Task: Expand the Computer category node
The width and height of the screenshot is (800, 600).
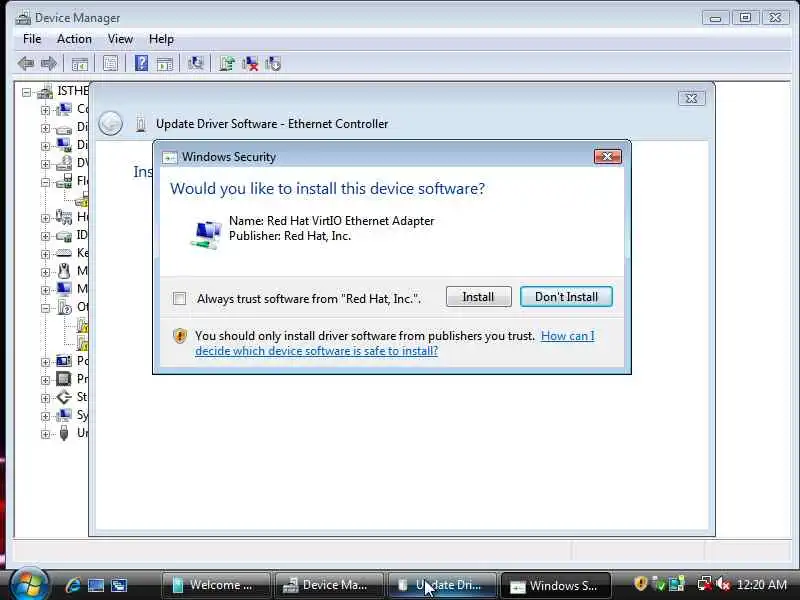Action: coord(45,110)
